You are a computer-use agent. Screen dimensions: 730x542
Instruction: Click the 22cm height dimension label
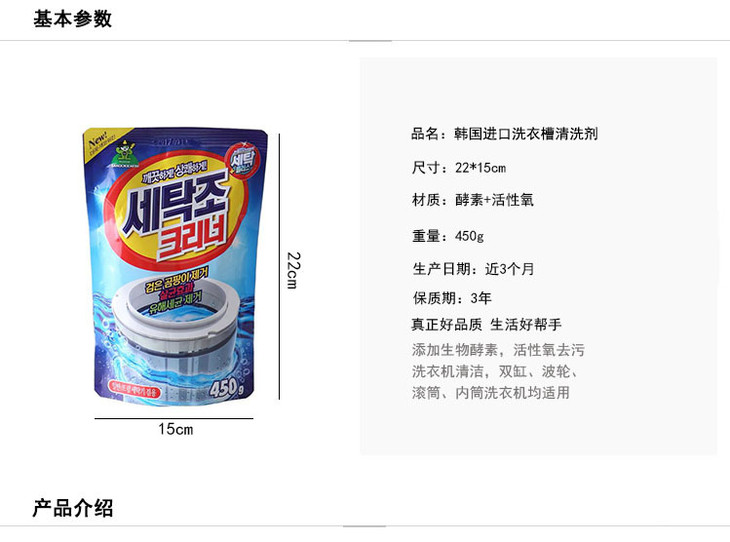293,271
